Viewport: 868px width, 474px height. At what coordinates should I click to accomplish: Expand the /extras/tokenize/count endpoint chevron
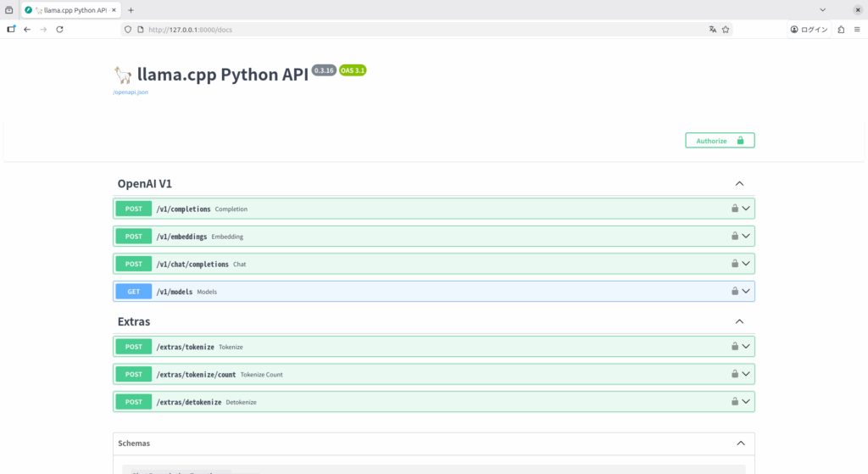746,374
